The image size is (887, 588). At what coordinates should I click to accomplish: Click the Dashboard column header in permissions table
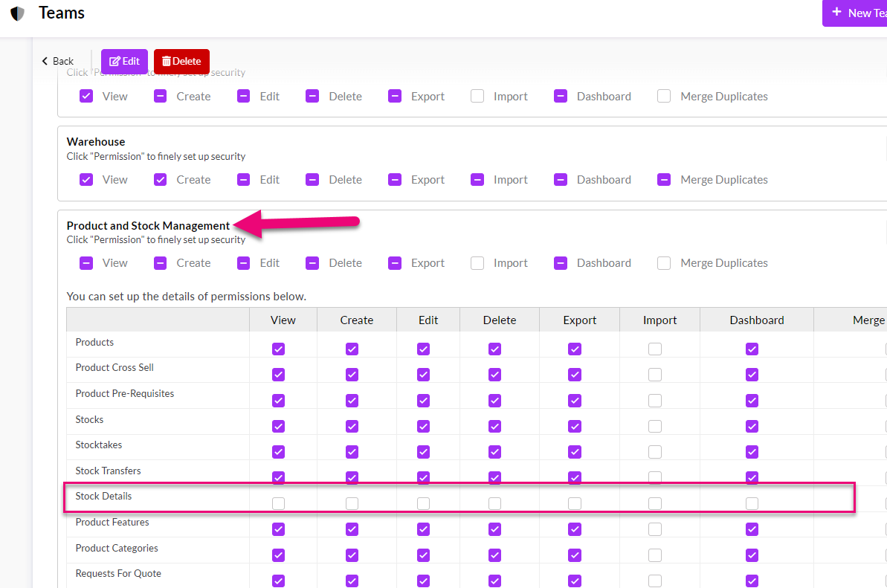point(757,320)
